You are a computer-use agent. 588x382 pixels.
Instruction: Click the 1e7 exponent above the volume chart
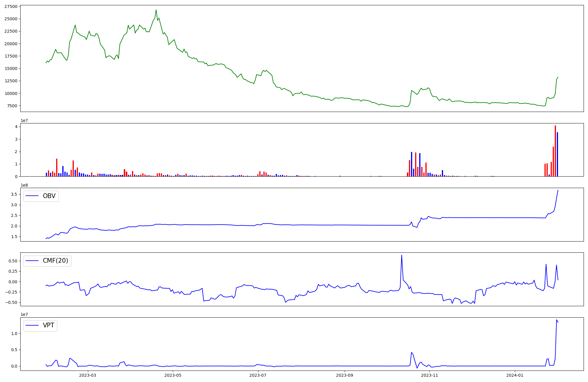point(24,120)
